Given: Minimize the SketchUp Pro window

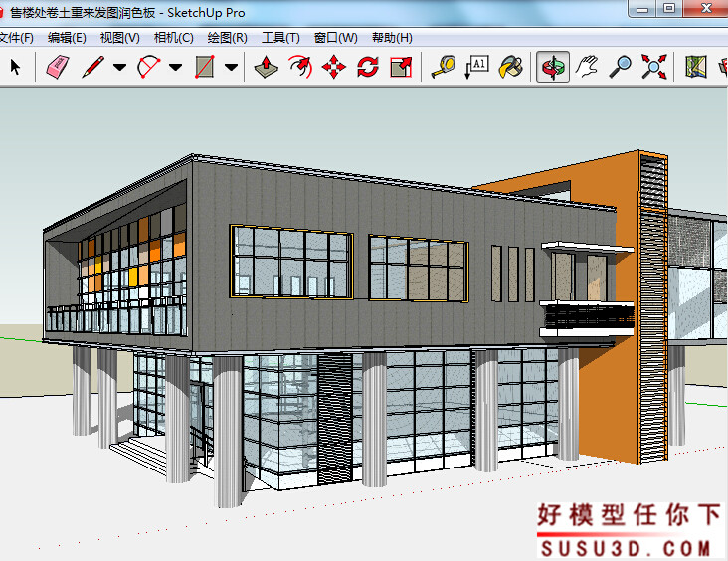Looking at the screenshot, I should tap(642, 8).
